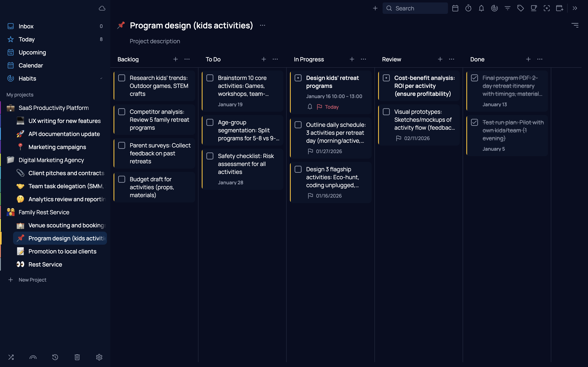Check off Research kids' trends task

pos(122,78)
